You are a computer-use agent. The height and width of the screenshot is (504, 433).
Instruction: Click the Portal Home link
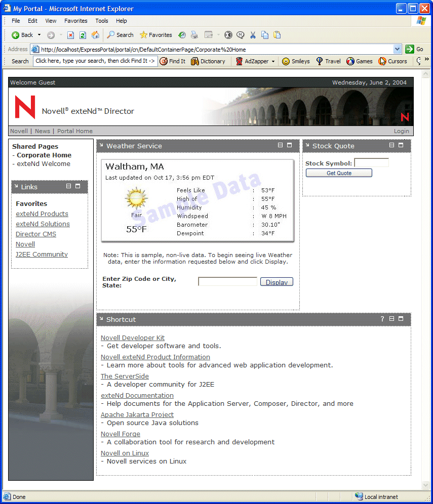tap(75, 131)
